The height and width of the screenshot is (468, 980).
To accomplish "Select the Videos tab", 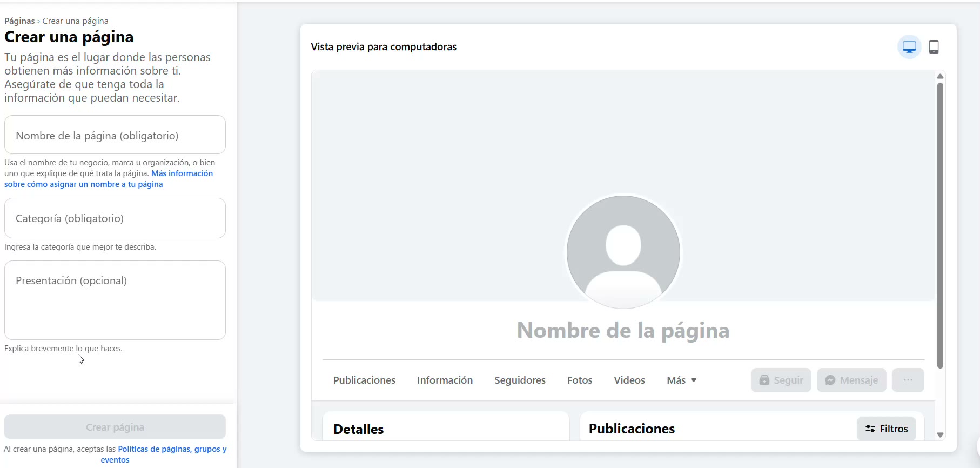I will pyautogui.click(x=629, y=380).
